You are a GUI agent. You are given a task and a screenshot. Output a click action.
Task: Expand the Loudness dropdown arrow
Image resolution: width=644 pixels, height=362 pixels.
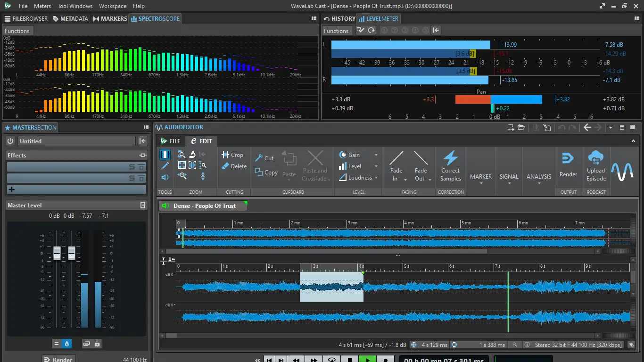pyautogui.click(x=376, y=178)
